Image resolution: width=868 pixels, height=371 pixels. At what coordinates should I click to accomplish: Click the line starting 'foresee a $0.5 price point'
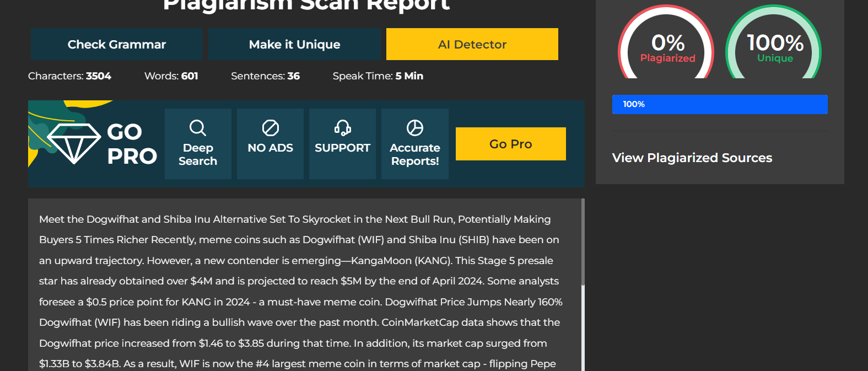(301, 302)
